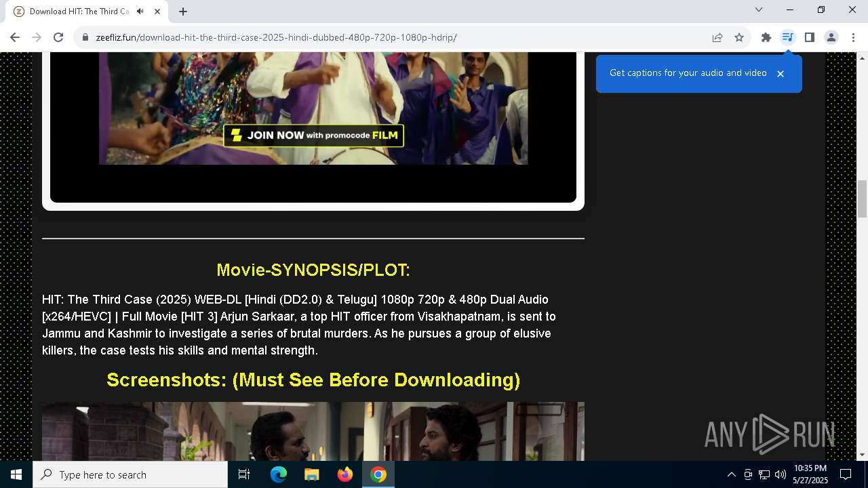Open the notification center
Image resolution: width=868 pixels, height=488 pixels.
tap(846, 474)
